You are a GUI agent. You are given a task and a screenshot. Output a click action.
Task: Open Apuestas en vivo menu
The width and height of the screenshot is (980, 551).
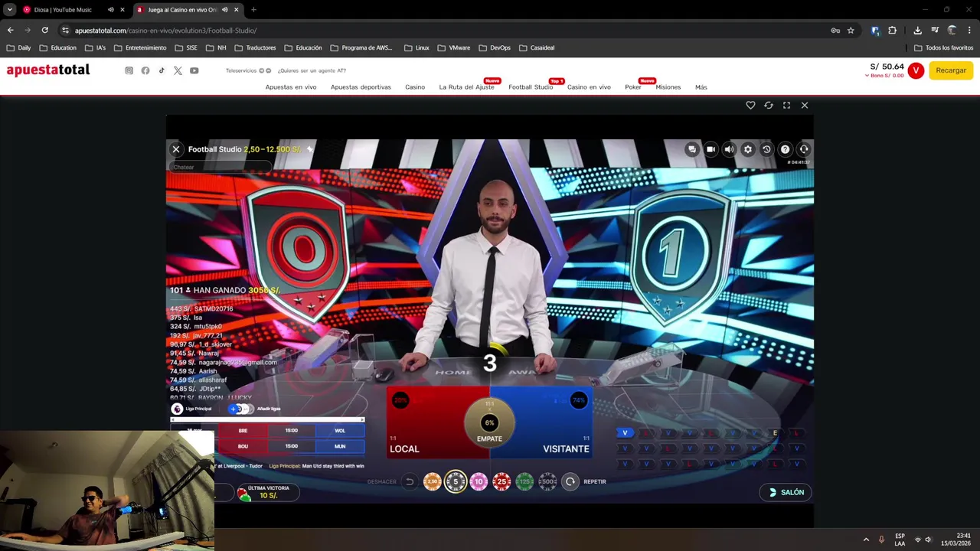point(291,87)
